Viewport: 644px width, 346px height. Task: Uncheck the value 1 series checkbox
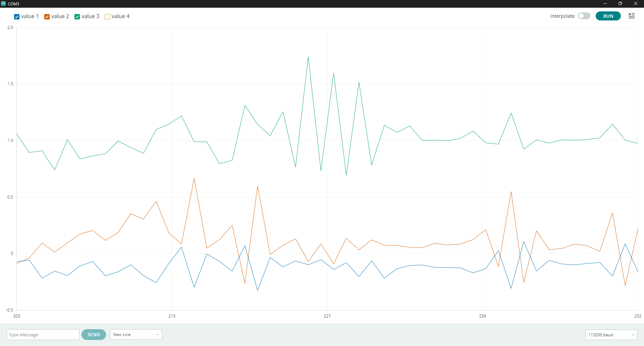coord(17,17)
